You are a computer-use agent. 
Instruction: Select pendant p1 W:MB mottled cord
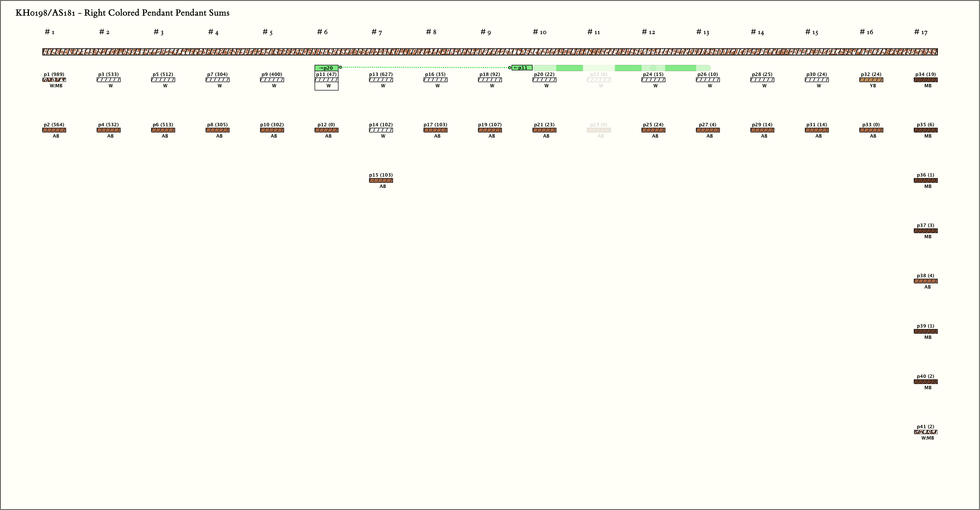54,80
